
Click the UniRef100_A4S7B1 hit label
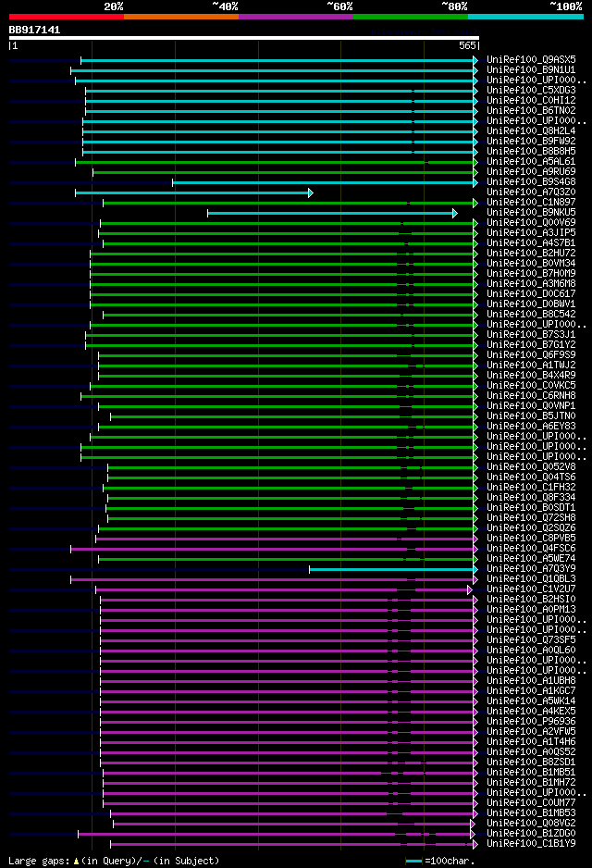531,242
